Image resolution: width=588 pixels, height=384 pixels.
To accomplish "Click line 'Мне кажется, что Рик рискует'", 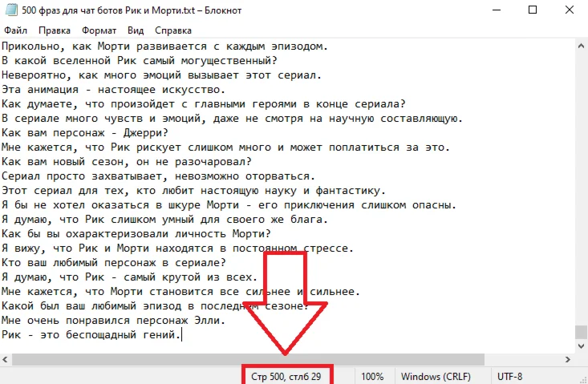I will [x=225, y=148].
